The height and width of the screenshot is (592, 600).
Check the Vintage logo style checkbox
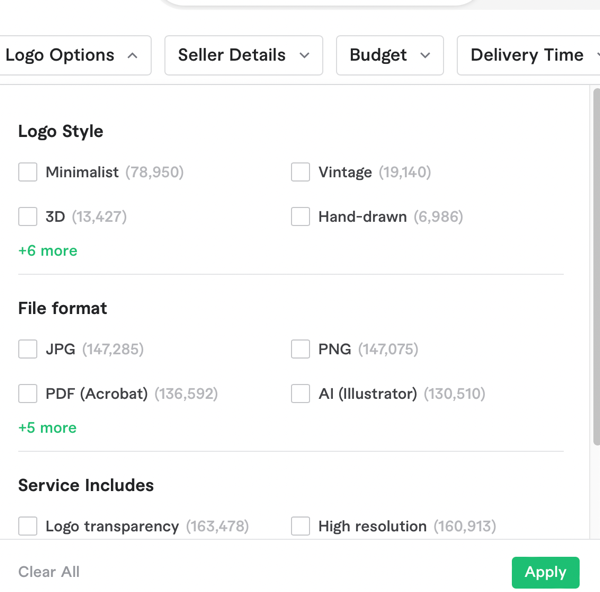tap(300, 172)
